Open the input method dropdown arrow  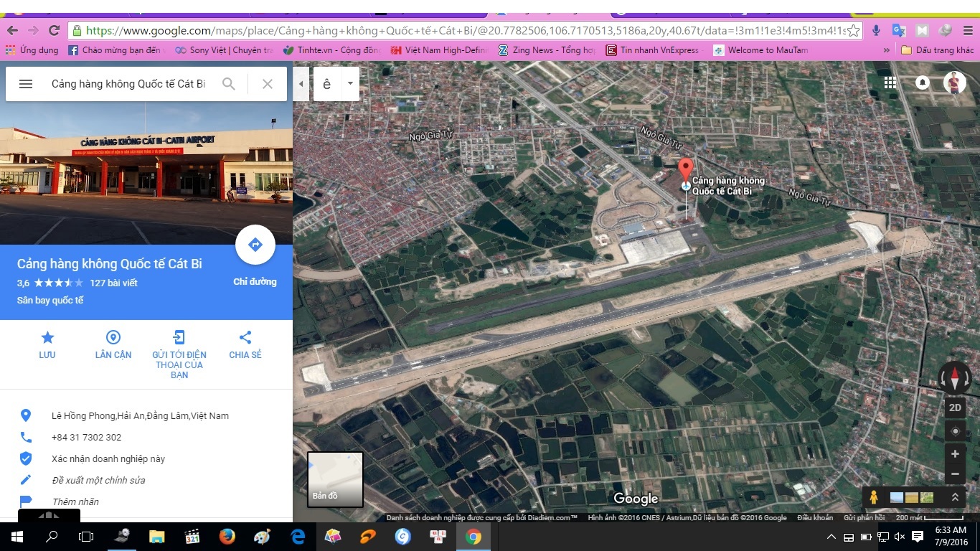tap(350, 83)
